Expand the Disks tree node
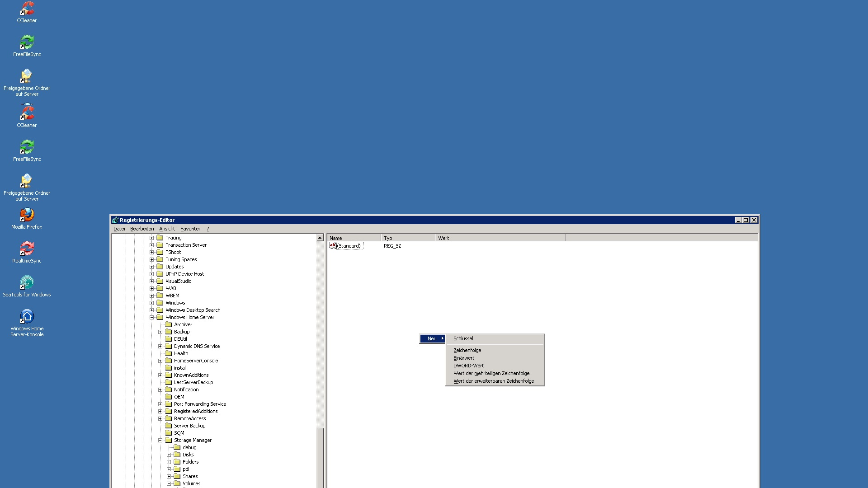Screen dimensions: 868x488 click(169, 455)
